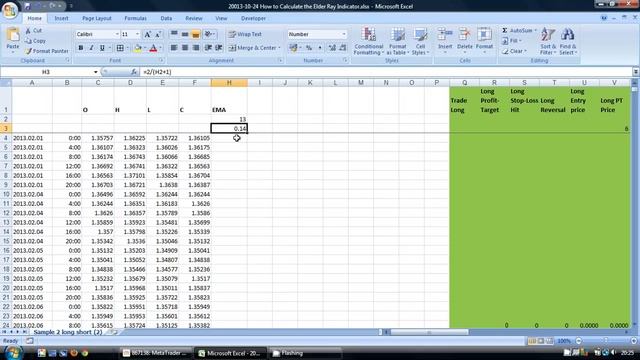
Task: Open the font size dropdown
Action: coord(138,34)
